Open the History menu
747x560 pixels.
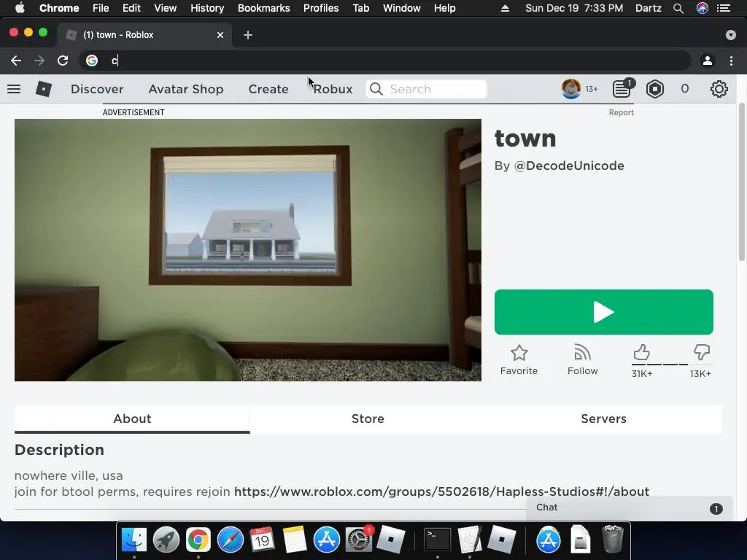(207, 8)
